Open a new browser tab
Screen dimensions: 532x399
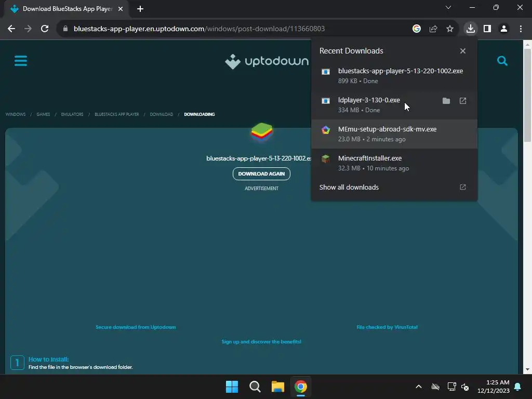click(140, 9)
